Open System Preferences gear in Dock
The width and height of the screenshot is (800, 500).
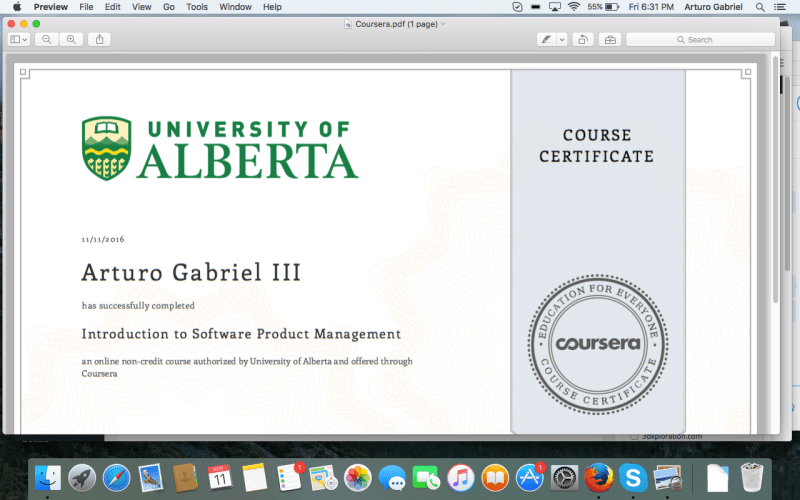(564, 478)
